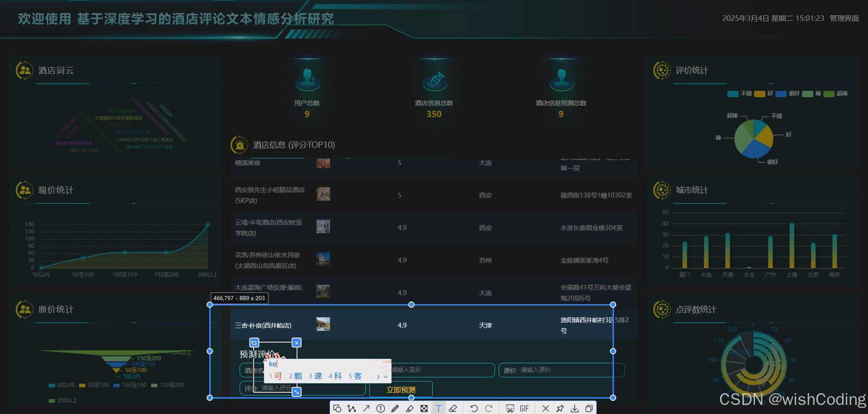Select the arrow annotation tool
Image resolution: width=868 pixels, height=414 pixels.
[366, 408]
